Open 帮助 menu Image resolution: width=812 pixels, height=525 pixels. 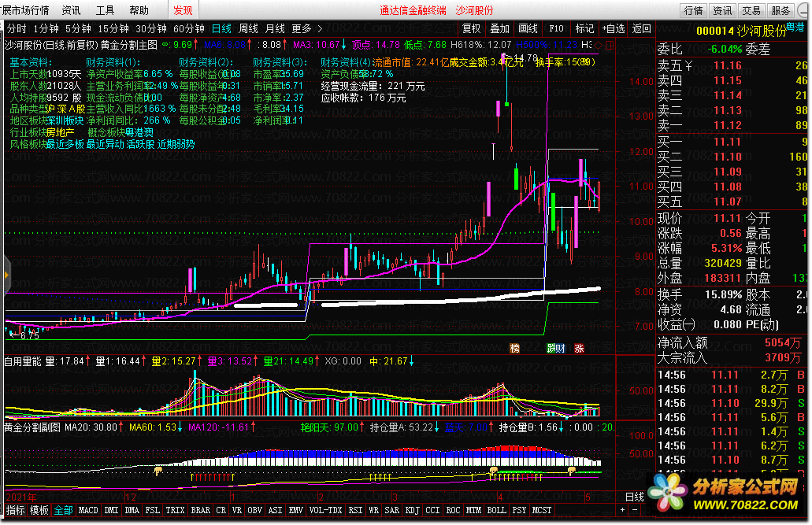(139, 10)
